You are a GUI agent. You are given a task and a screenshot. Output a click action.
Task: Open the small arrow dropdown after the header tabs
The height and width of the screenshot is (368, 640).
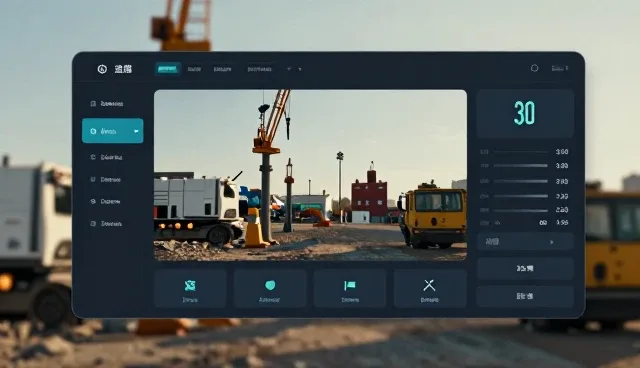coord(300,69)
